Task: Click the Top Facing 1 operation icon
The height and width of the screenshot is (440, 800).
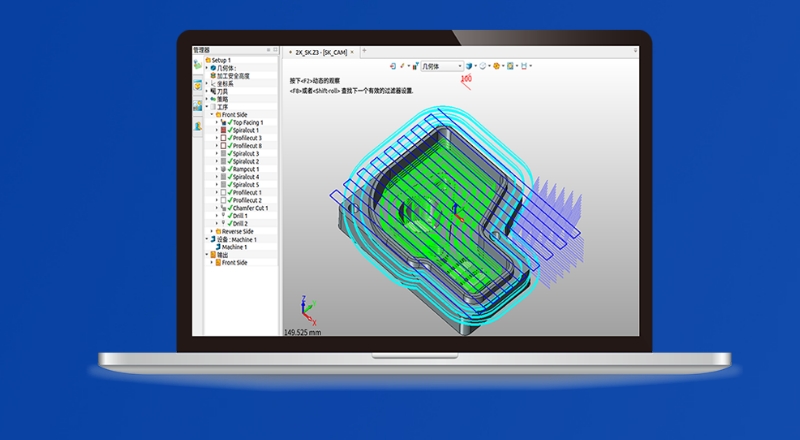Action: pos(224,122)
